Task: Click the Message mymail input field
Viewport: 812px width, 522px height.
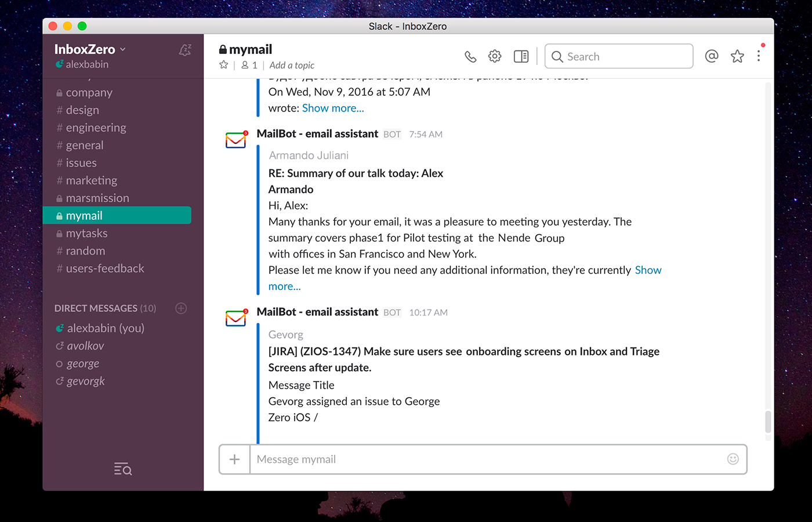Action: click(x=406, y=459)
